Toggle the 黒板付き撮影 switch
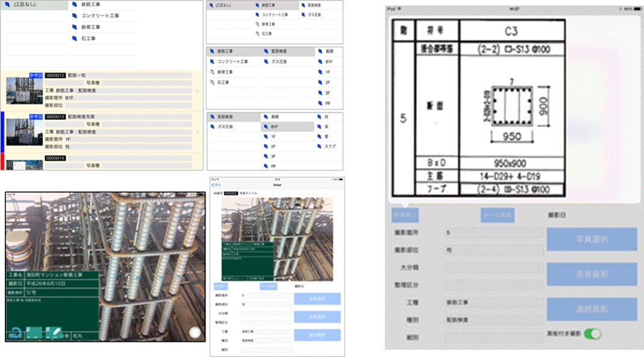 [x=592, y=333]
